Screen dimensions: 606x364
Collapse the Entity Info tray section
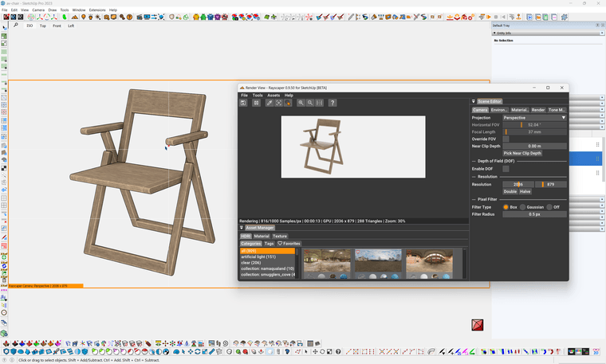496,33
